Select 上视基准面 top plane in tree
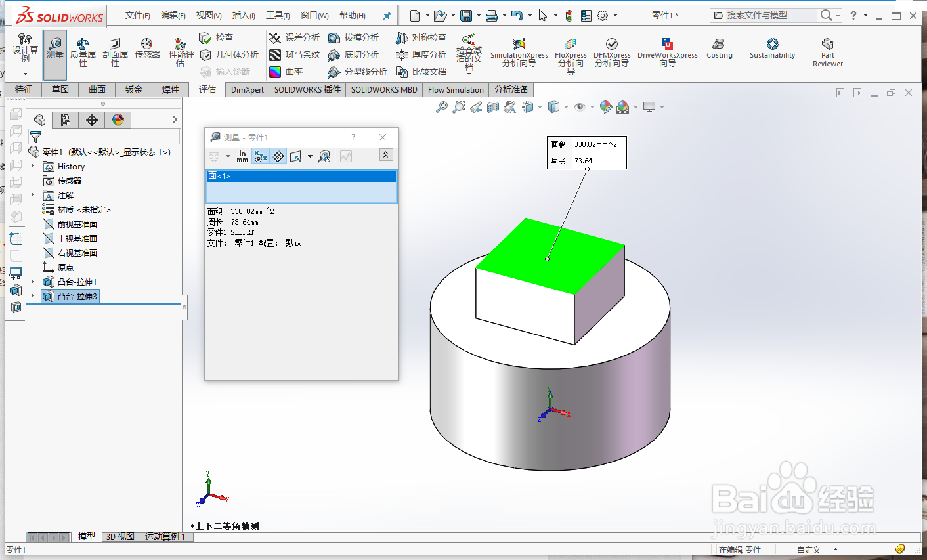 [x=70, y=238]
